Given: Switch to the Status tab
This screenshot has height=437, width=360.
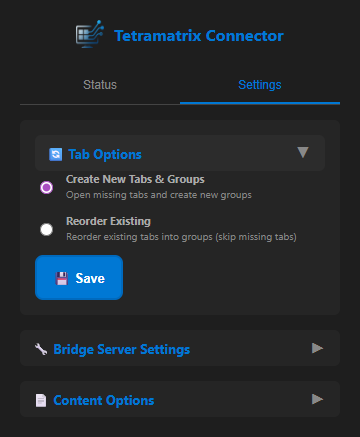Looking at the screenshot, I should pyautogui.click(x=100, y=85).
